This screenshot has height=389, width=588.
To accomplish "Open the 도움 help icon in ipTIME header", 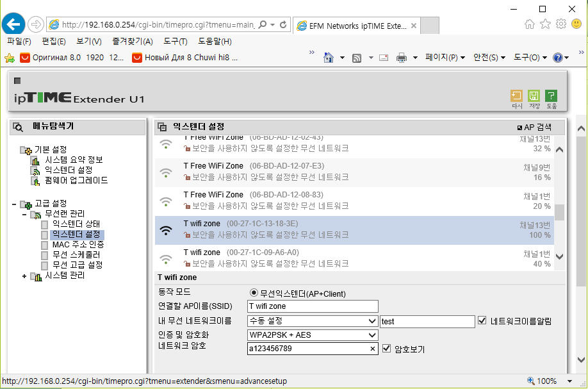I will tap(551, 96).
